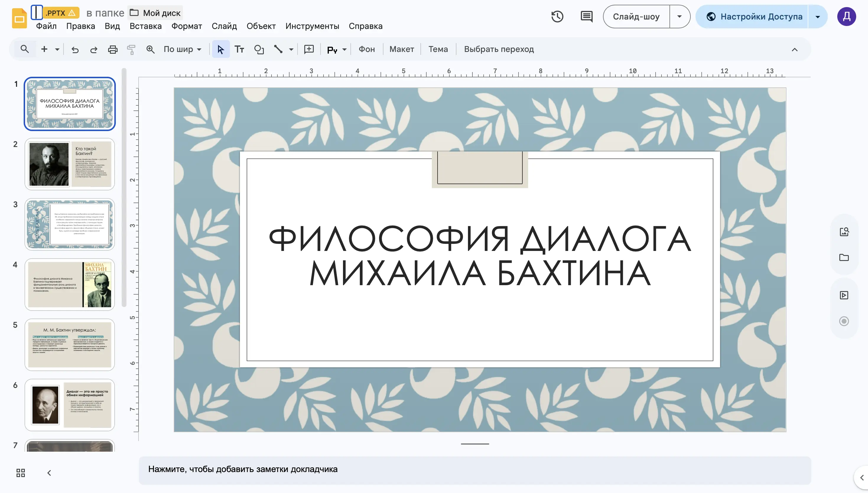
Task: Open version history
Action: pyautogui.click(x=558, y=16)
